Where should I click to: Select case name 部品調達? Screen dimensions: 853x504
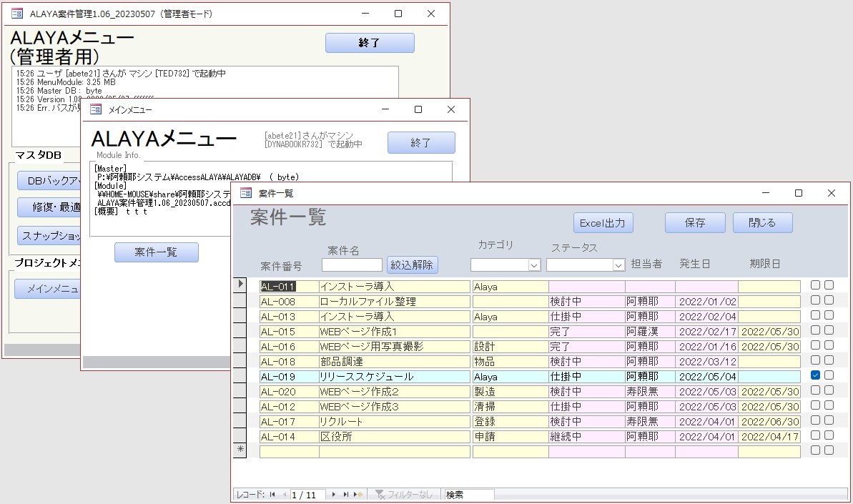(395, 362)
